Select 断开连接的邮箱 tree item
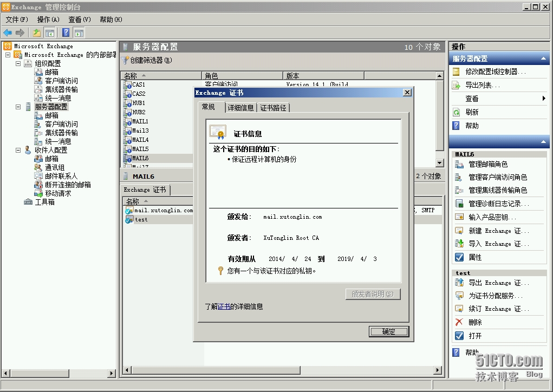553x392 pixels. point(68,185)
